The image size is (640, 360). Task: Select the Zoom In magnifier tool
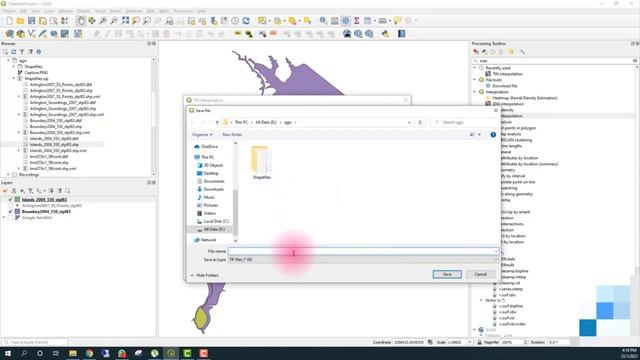point(103,21)
